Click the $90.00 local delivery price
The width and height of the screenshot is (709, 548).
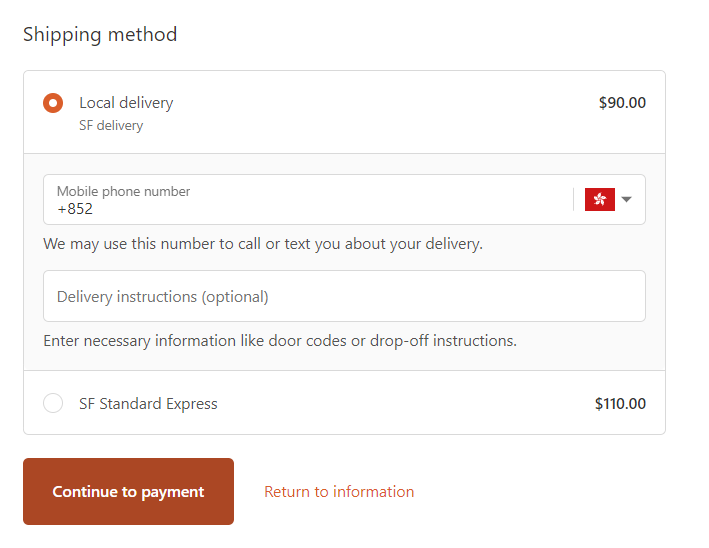click(x=622, y=103)
